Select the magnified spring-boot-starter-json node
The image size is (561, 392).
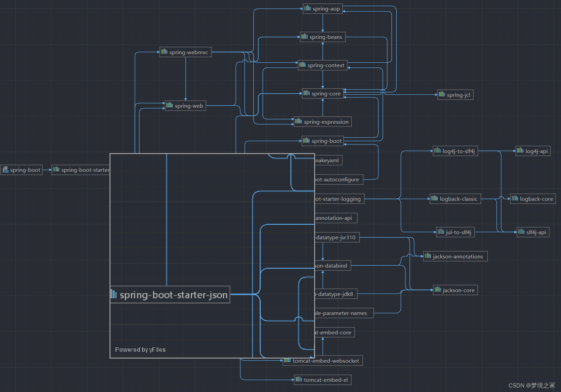pos(170,295)
